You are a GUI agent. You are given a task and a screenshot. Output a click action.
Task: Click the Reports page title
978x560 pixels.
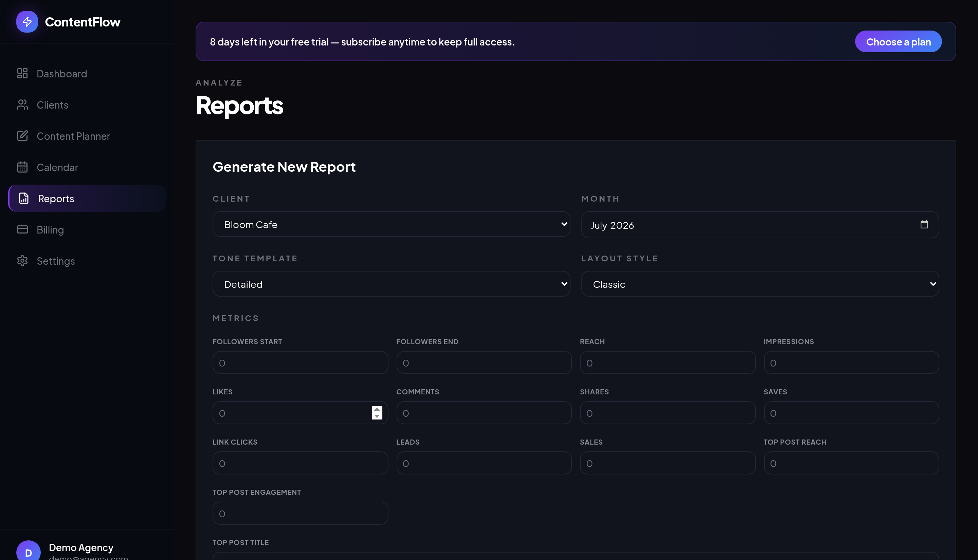[239, 106]
